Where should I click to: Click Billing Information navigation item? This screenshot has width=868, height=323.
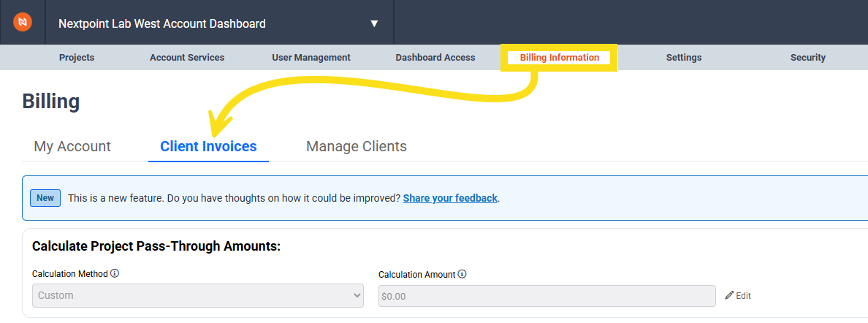[559, 58]
